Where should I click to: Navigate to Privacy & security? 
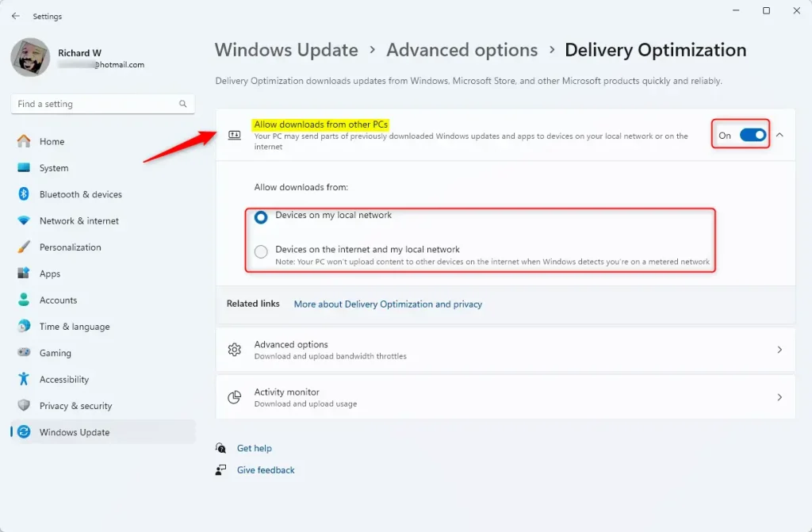point(102,406)
